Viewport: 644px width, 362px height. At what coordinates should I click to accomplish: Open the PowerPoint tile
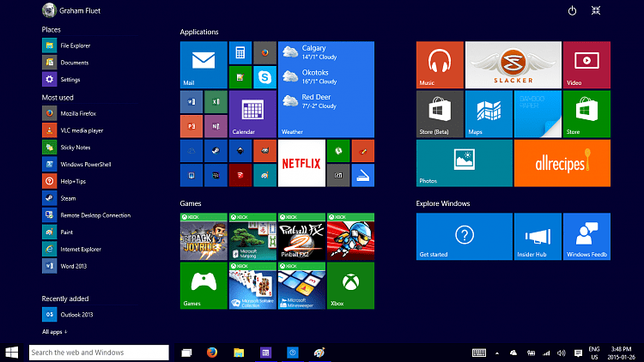point(191,126)
